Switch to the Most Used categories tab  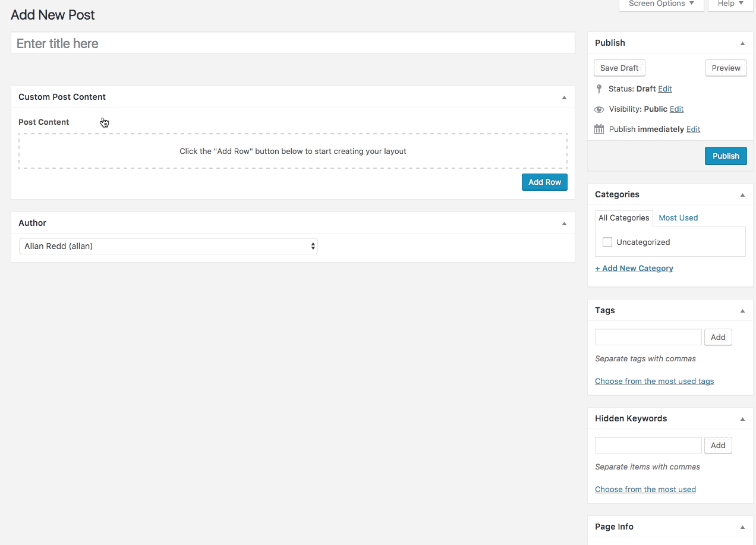point(678,218)
